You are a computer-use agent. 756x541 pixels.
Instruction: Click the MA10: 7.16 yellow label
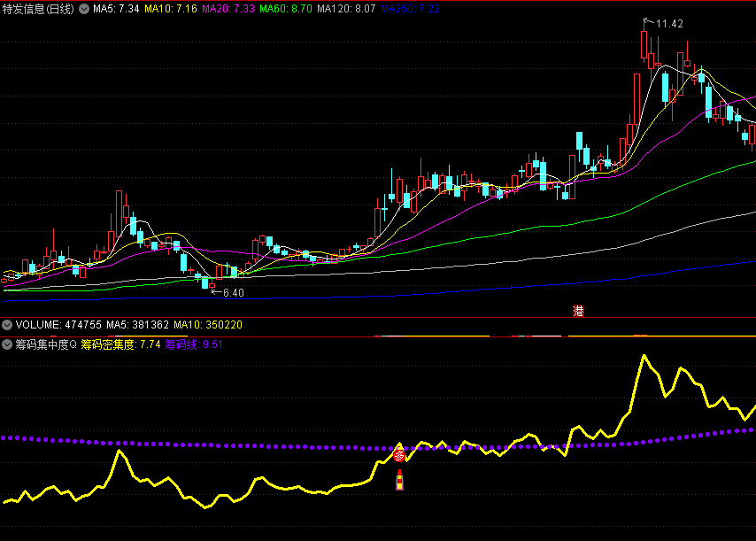coord(171,9)
